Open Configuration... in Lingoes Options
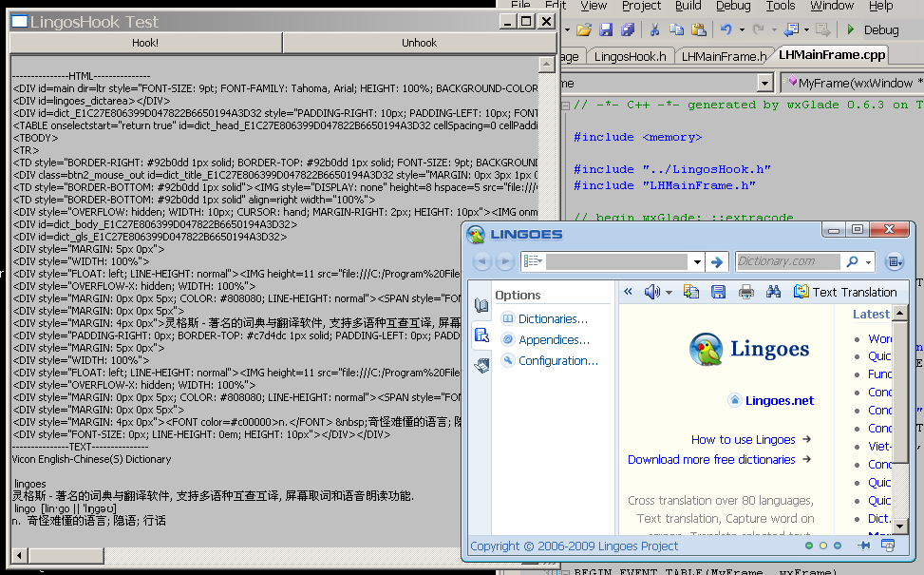 [558, 361]
